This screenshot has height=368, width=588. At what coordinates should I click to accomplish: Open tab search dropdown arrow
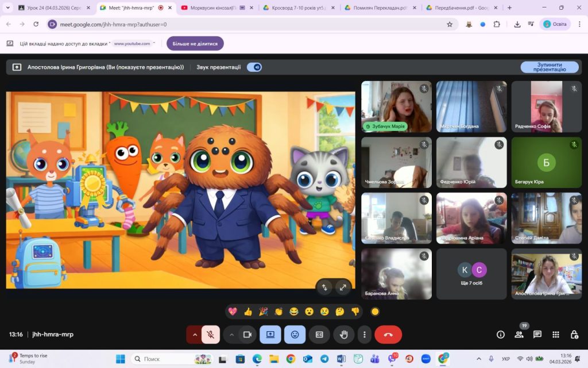click(7, 7)
